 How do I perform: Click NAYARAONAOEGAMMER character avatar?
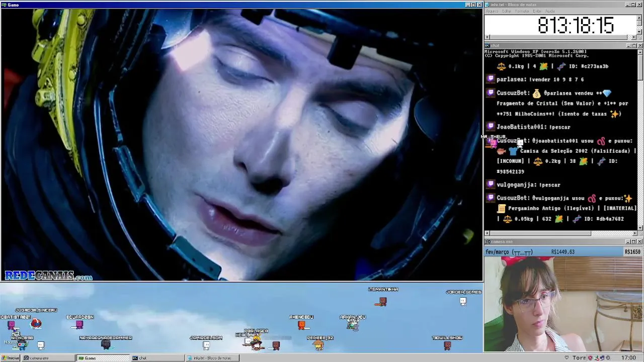(x=106, y=345)
